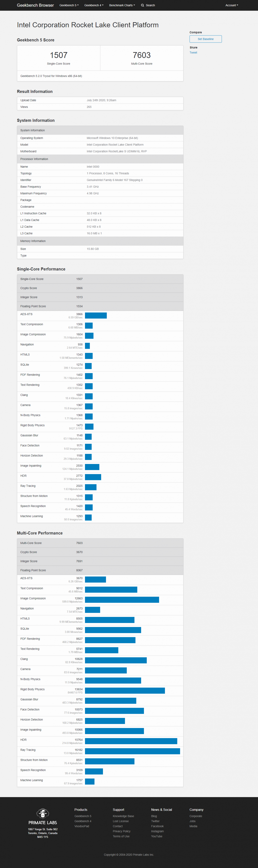Open the Terms of Use link

coord(121,836)
